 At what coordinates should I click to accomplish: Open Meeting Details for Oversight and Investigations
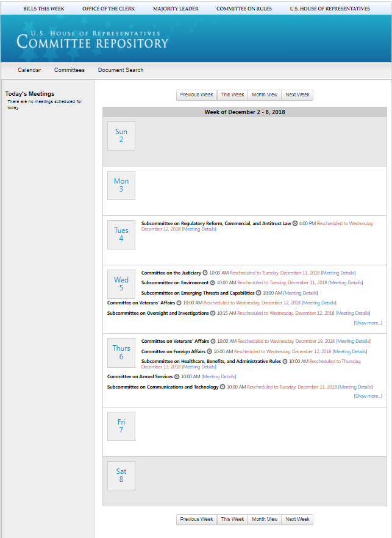click(353, 313)
